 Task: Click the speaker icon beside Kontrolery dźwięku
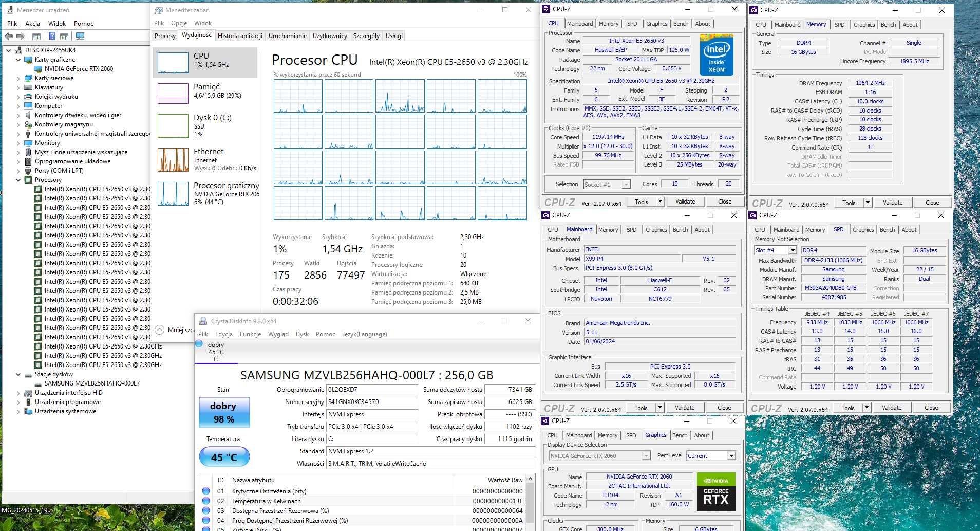coord(29,115)
